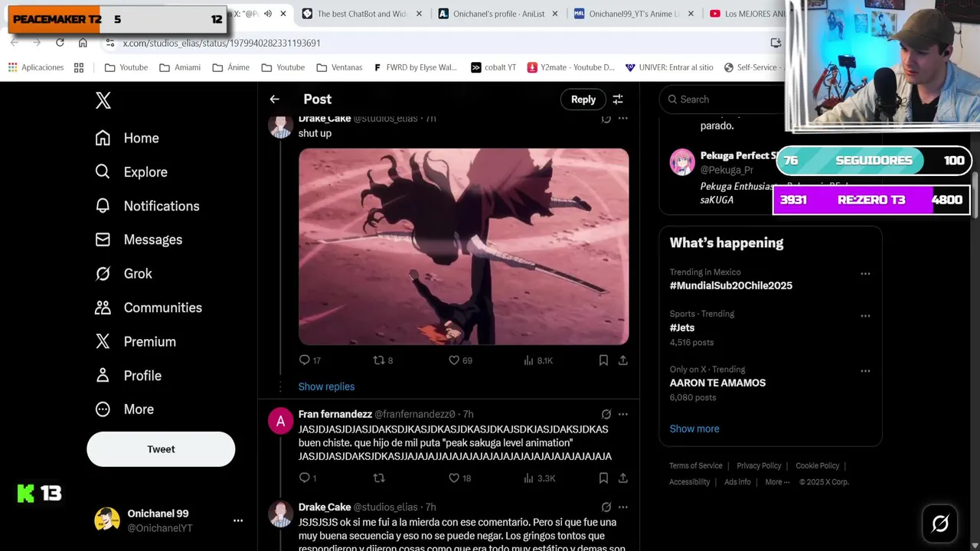This screenshot has height=551, width=980.
Task: Open Profile in the sidebar
Action: pyautogui.click(x=128, y=376)
